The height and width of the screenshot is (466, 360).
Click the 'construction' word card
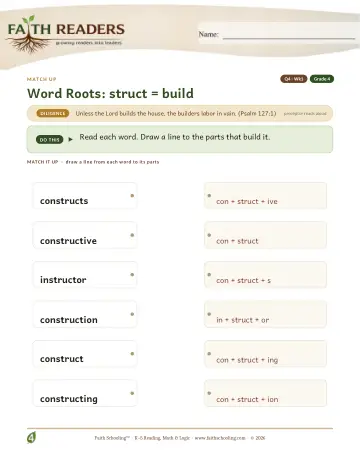click(x=85, y=314)
